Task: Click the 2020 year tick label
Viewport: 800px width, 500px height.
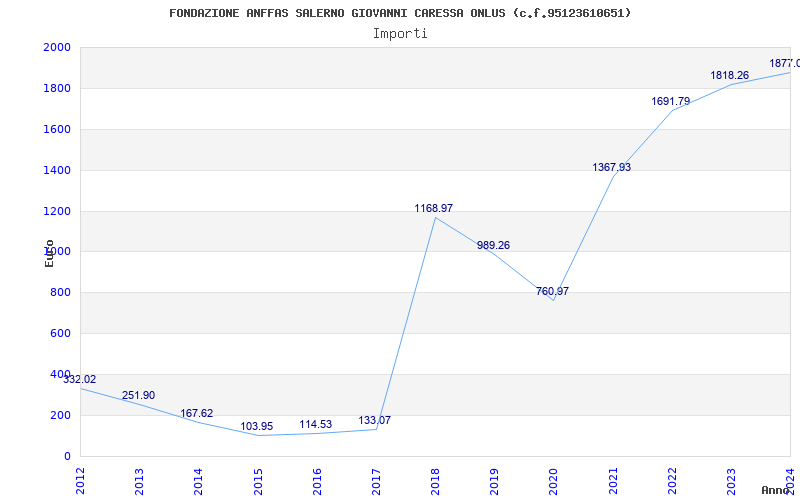Action: tap(554, 482)
